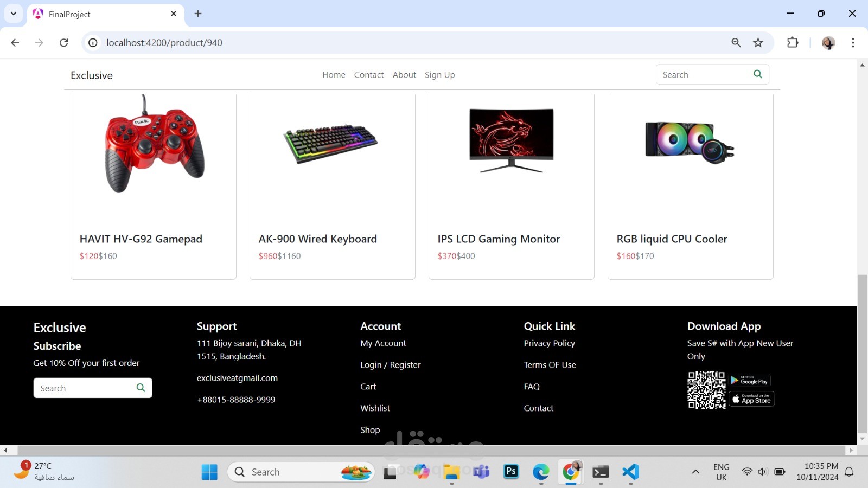868x488 pixels.
Task: Open the About page link
Action: [x=404, y=75]
